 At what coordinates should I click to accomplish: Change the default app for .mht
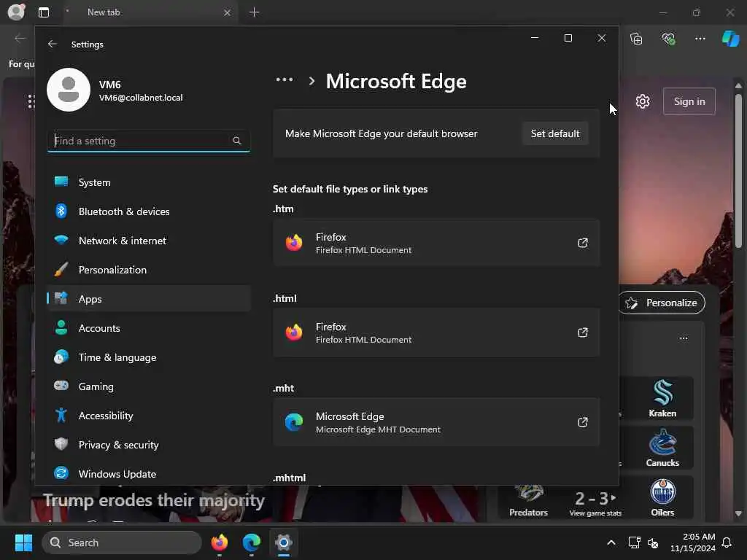pyautogui.click(x=436, y=422)
